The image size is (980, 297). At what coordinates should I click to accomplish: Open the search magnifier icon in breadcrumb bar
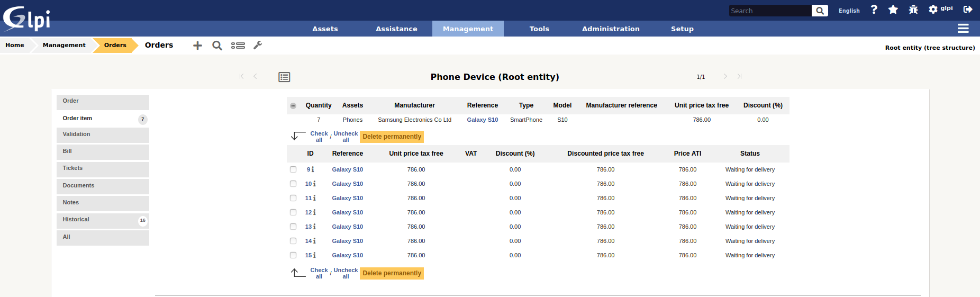coord(217,46)
